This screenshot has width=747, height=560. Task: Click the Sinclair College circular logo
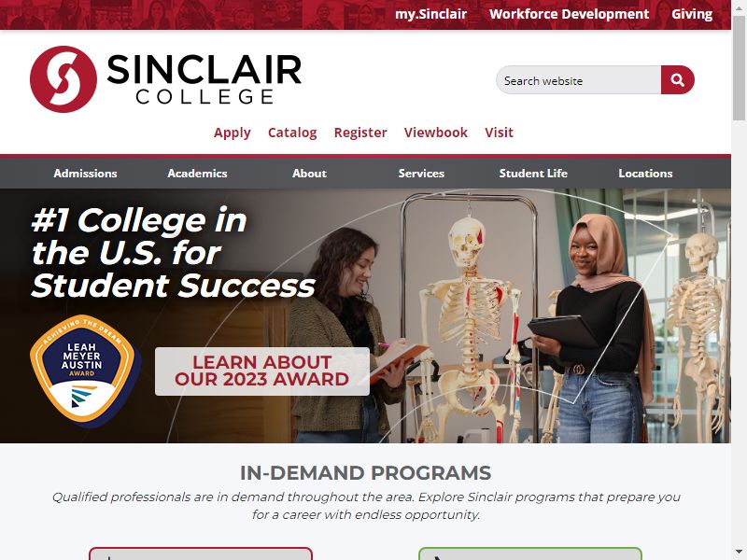[63, 79]
